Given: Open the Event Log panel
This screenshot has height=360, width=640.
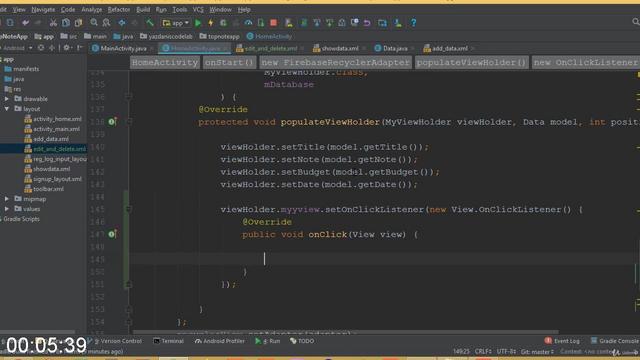Looking at the screenshot, I should coord(562,341).
